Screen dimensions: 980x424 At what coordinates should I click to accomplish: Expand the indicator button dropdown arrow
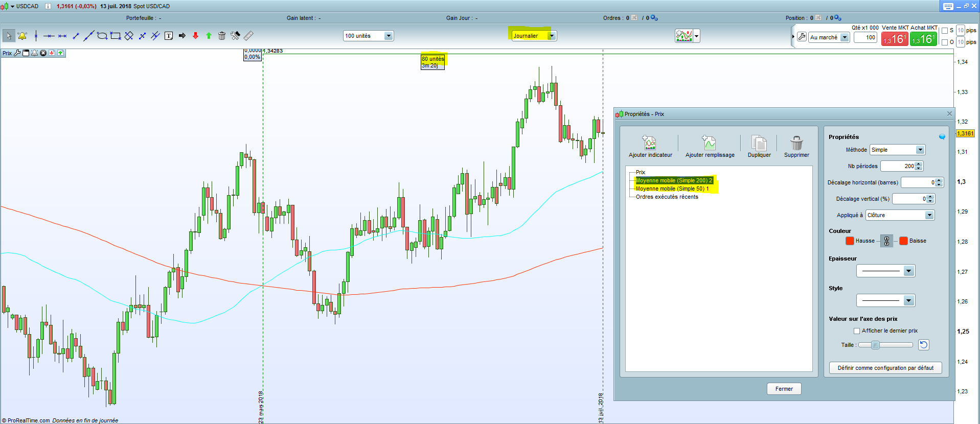coord(696,36)
